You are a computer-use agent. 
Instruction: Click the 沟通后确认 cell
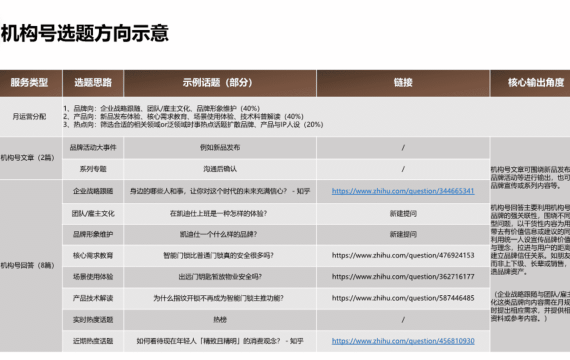point(220,169)
